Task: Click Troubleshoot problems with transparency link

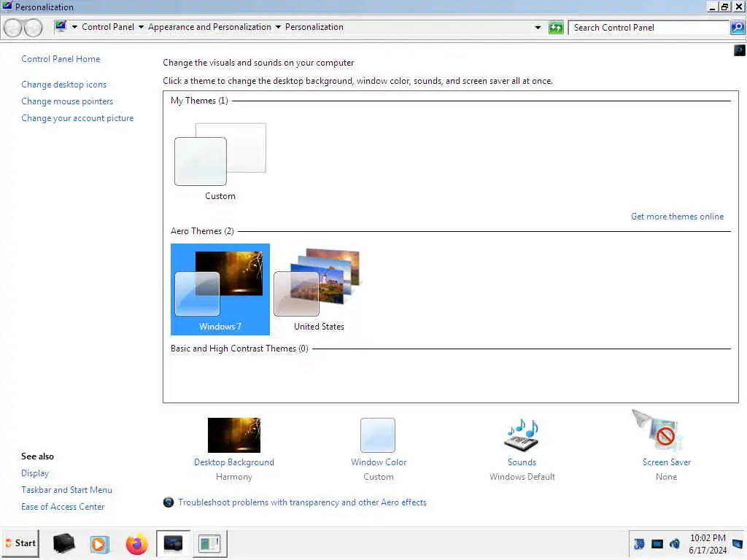Action: (302, 502)
